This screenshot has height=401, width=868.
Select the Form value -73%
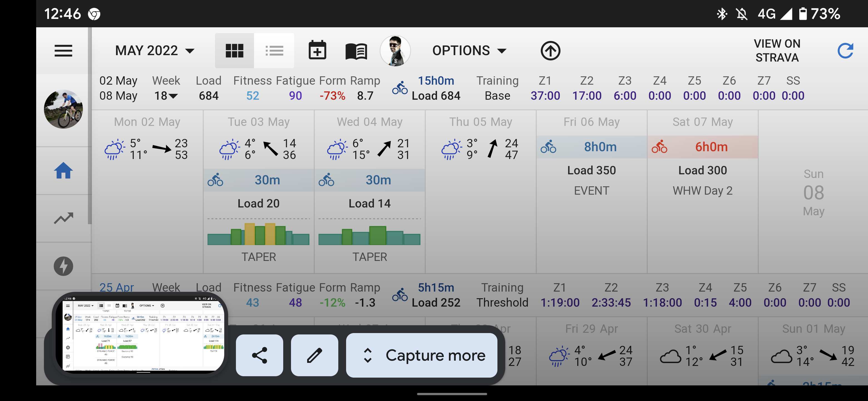tap(332, 96)
